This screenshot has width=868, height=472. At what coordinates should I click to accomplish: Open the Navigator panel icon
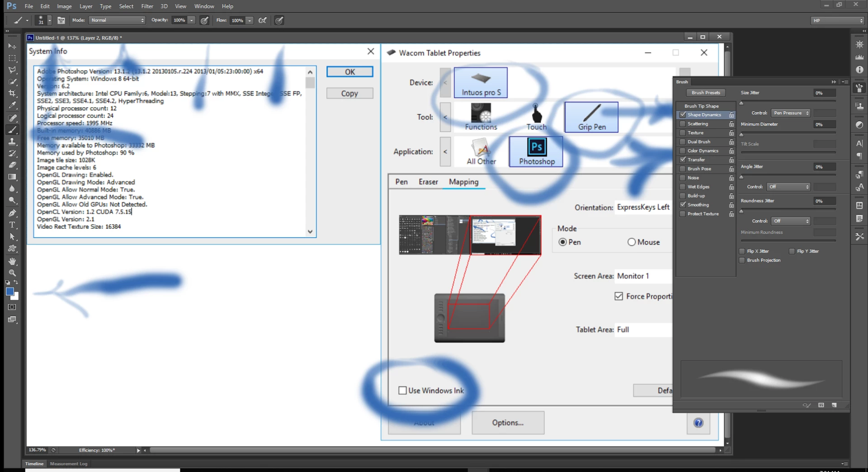[859, 44]
